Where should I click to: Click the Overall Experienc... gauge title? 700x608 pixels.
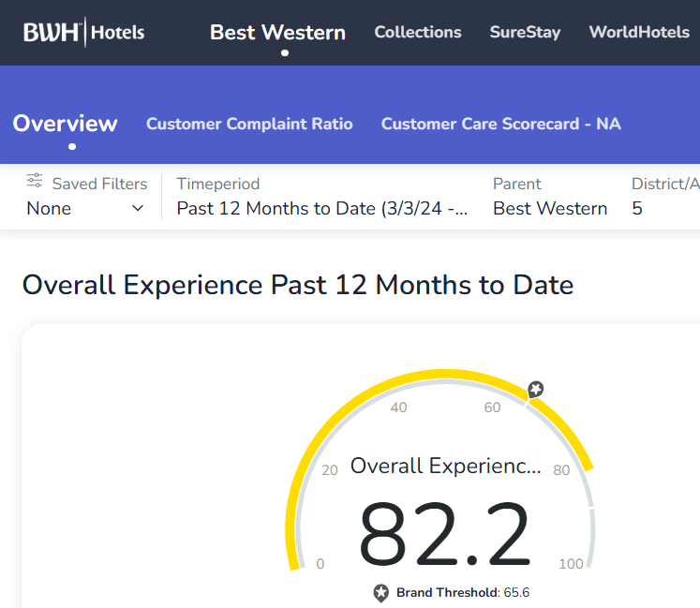coord(445,466)
